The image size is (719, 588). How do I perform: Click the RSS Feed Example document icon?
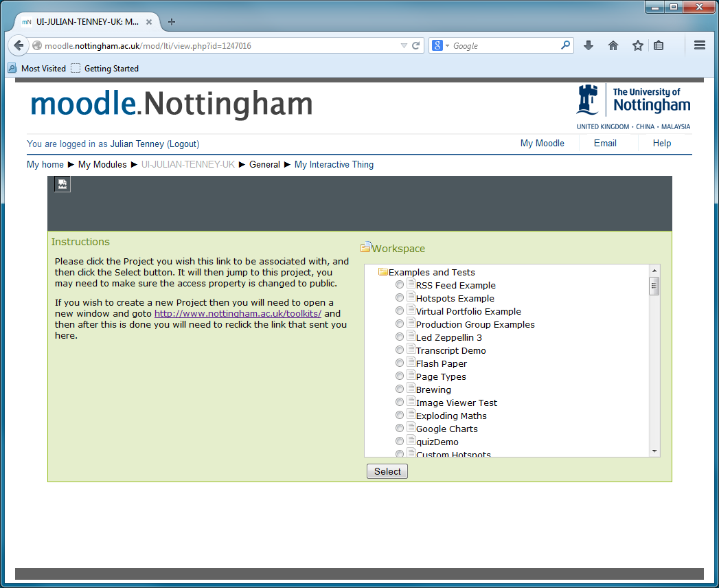coord(411,284)
